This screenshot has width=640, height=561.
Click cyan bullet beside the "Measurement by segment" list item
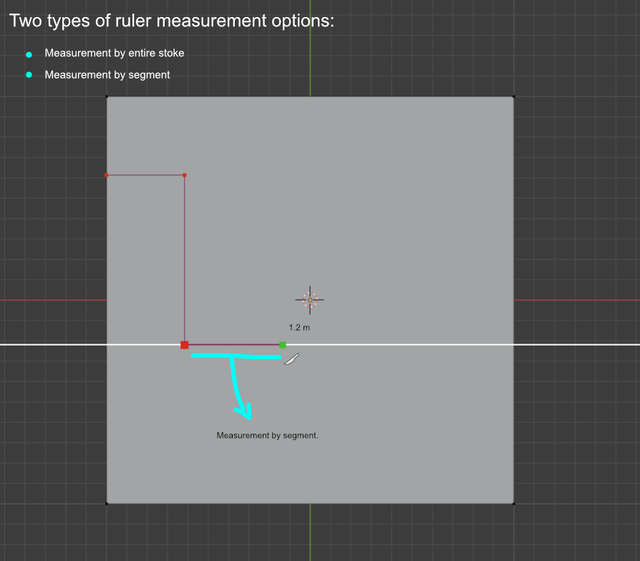[x=29, y=75]
